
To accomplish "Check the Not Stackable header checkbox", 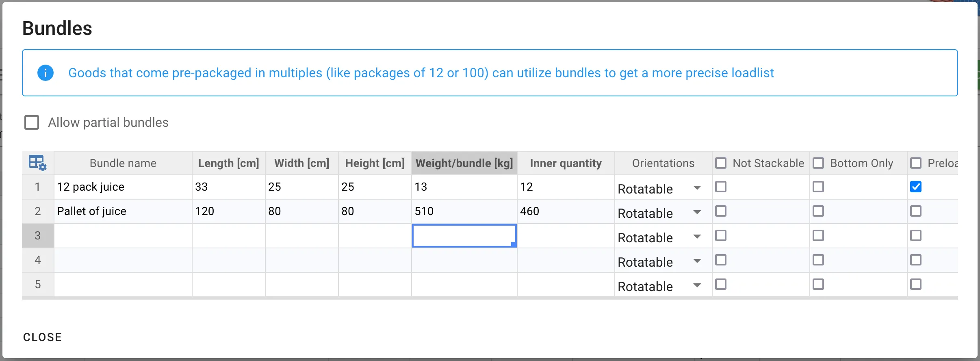I will 720,163.
